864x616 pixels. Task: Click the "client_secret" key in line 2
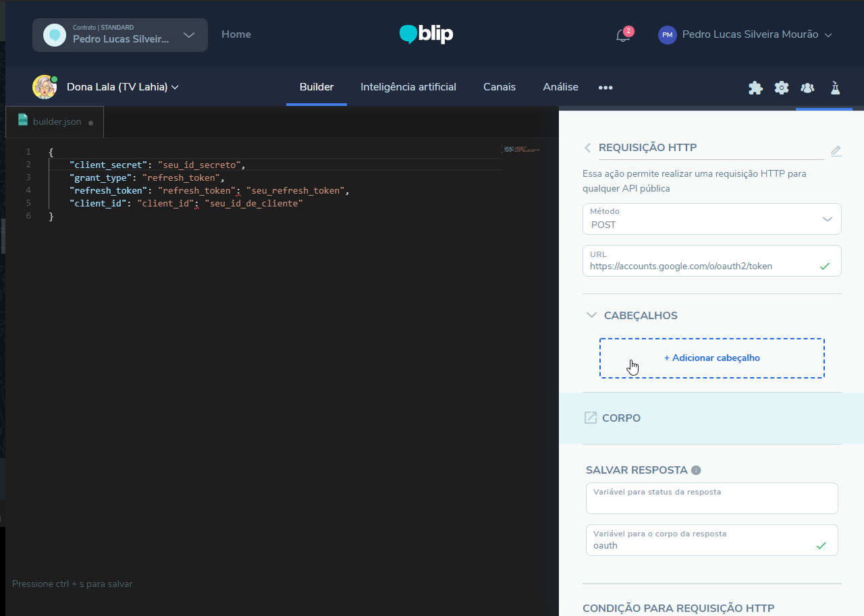pos(109,165)
